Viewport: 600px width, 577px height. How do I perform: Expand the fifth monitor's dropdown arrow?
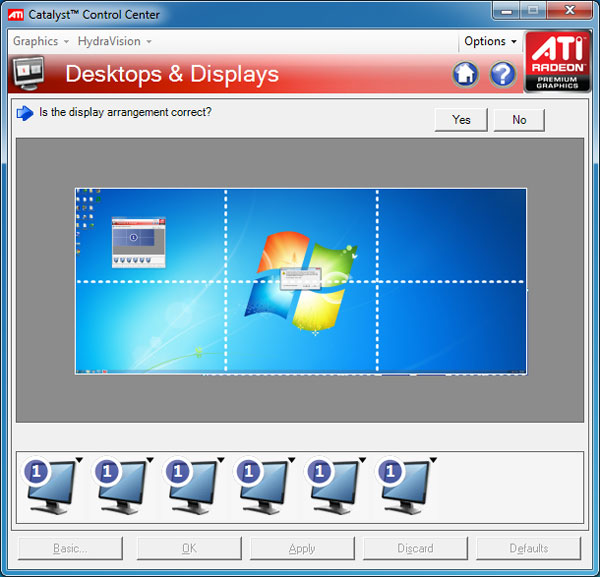coord(362,460)
